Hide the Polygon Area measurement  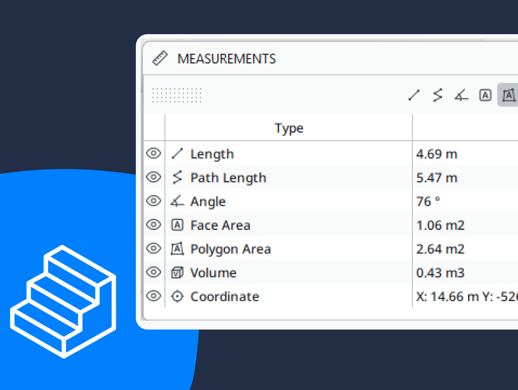click(x=154, y=248)
